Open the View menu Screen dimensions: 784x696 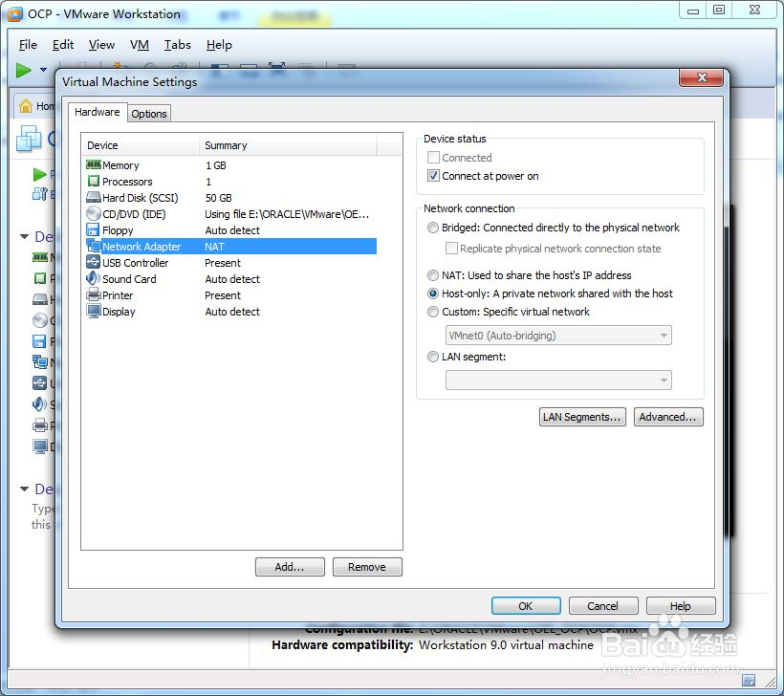pos(101,45)
